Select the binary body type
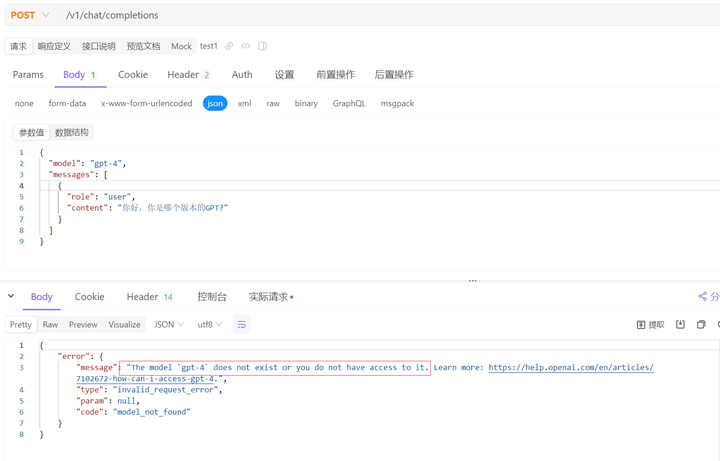 pyautogui.click(x=306, y=104)
